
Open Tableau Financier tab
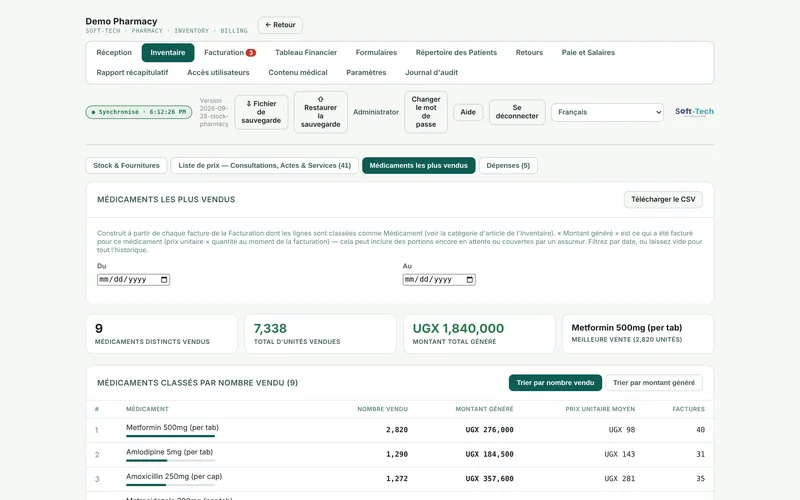coord(306,53)
